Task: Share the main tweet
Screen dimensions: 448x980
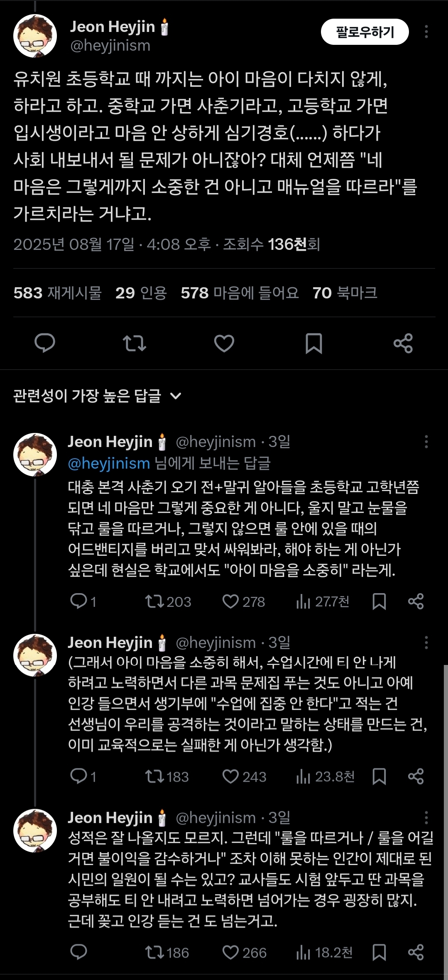Action: [x=403, y=343]
